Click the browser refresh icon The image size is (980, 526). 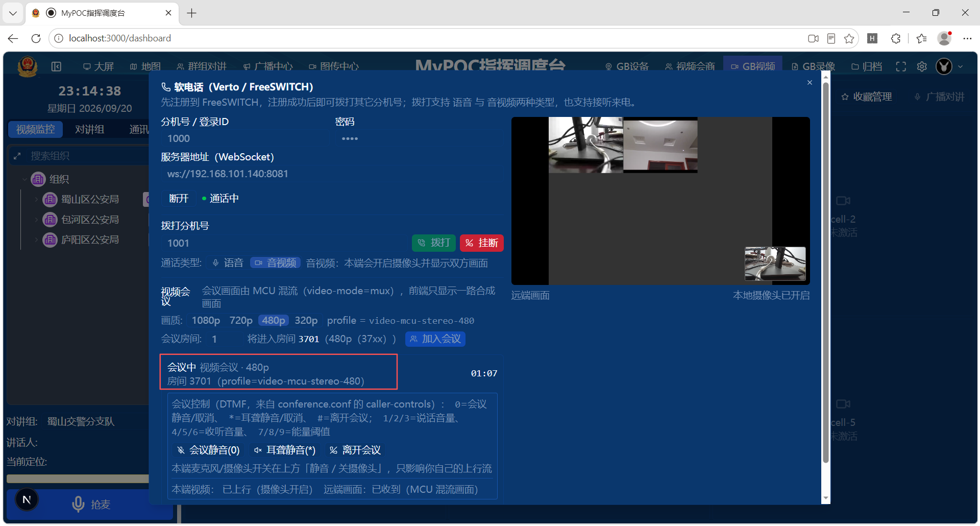point(36,38)
